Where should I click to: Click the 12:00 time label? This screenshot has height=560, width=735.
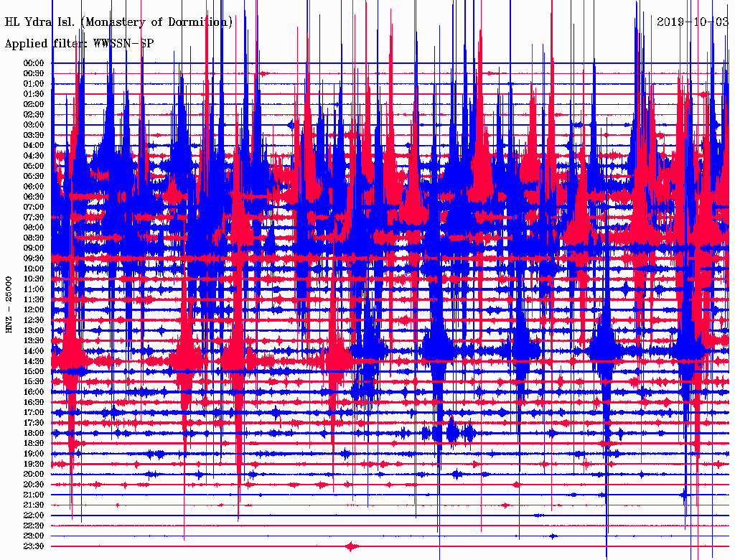pyautogui.click(x=34, y=310)
